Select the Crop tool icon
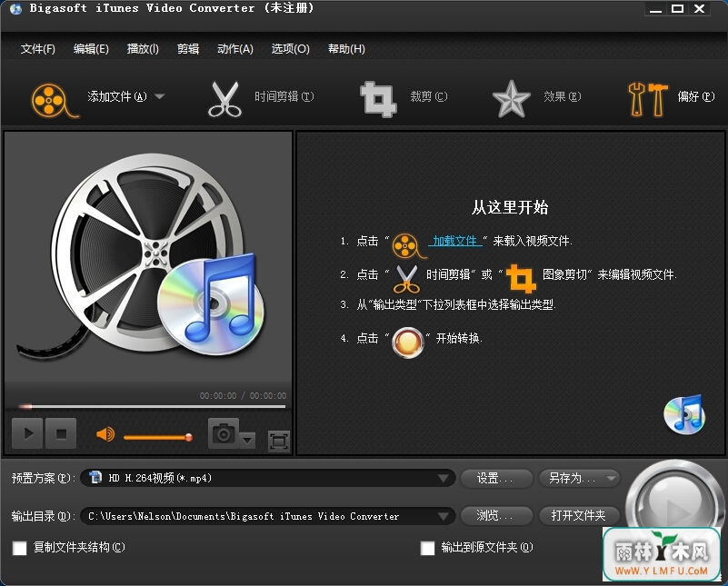728x586 pixels. tap(378, 99)
